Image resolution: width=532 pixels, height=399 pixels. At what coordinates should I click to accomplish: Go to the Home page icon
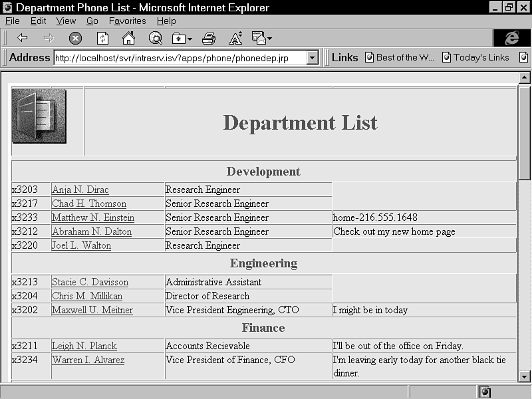coord(128,38)
